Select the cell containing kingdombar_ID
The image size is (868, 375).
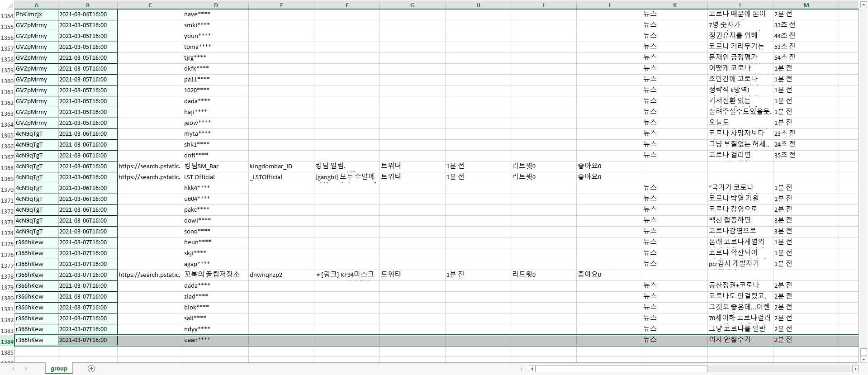(271, 166)
